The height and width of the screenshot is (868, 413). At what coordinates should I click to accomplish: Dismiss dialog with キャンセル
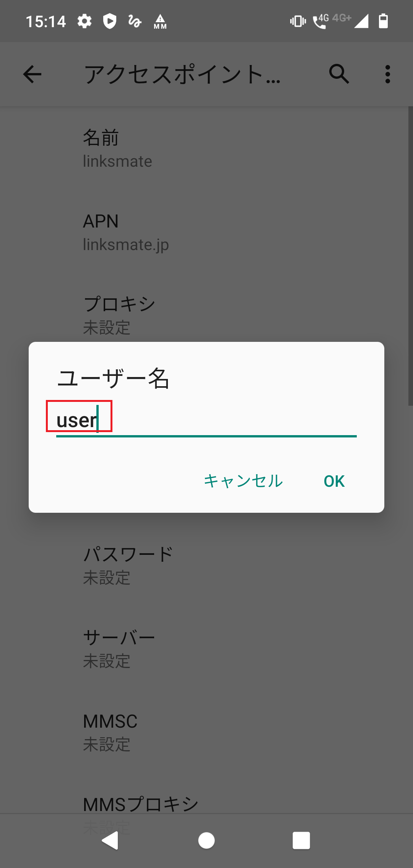pyautogui.click(x=244, y=481)
